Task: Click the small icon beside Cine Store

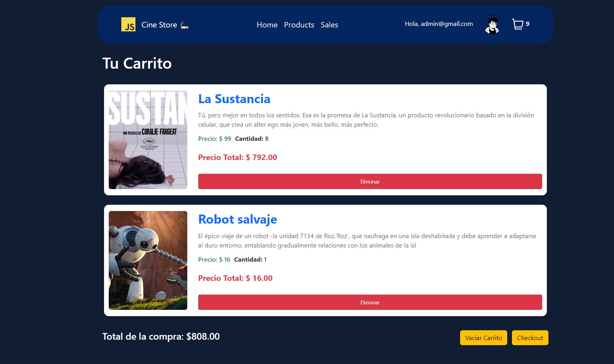Action: pos(185,25)
